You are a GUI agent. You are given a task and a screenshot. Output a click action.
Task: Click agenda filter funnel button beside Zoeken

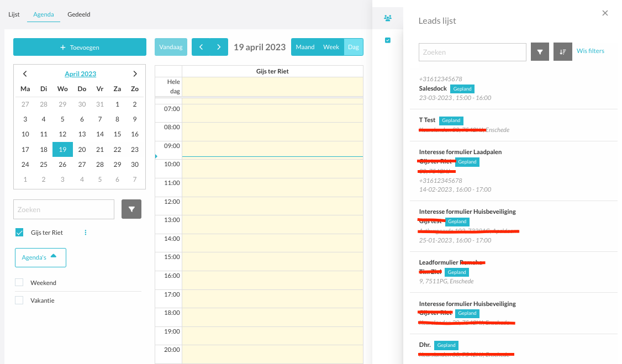coord(131,209)
